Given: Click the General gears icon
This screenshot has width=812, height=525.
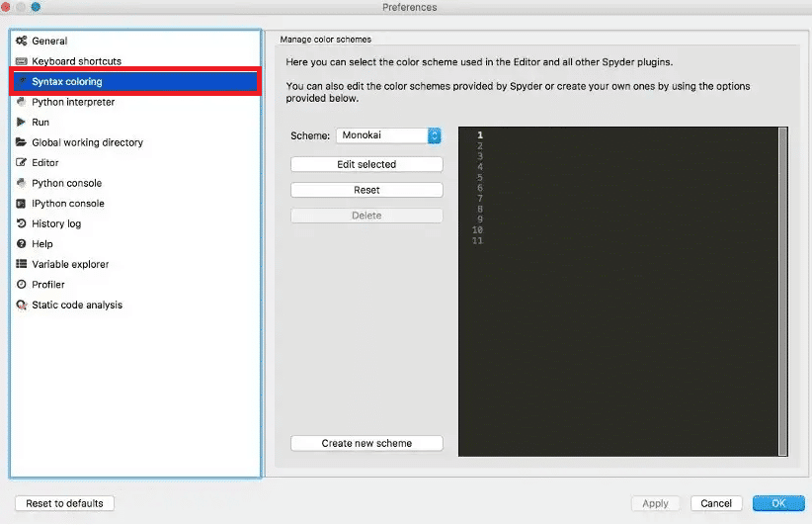Looking at the screenshot, I should tap(21, 41).
